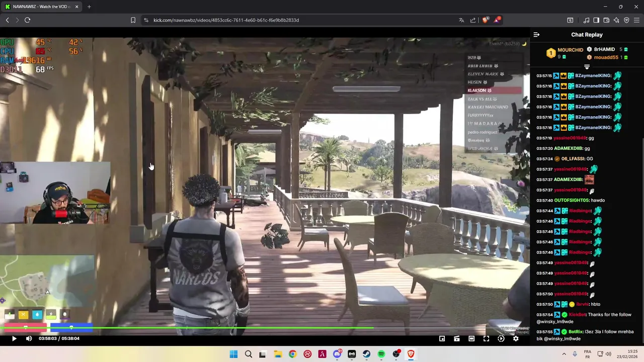Screen dimensions: 644x362
Task: Open the FRA language input switcher
Action: (588, 354)
